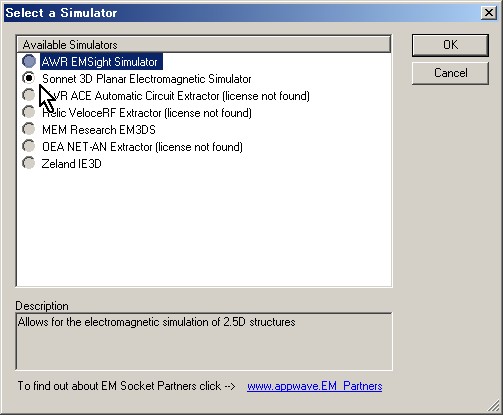Close the Select a Simulator dialog
This screenshot has height=415, width=503.
(x=489, y=13)
